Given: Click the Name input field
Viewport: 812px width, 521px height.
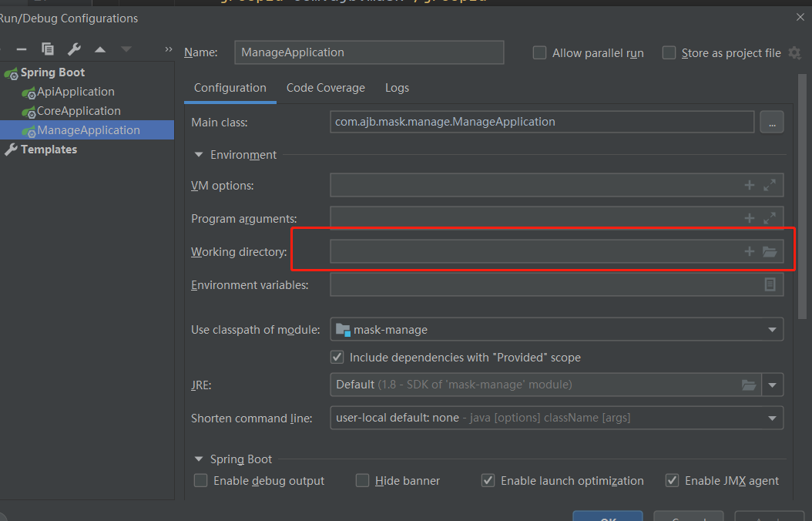Looking at the screenshot, I should click(369, 52).
